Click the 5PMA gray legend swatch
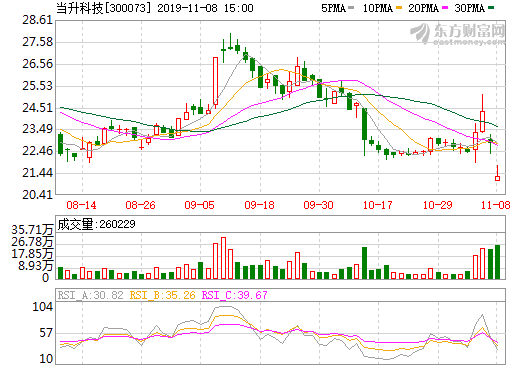 [x=351, y=7]
